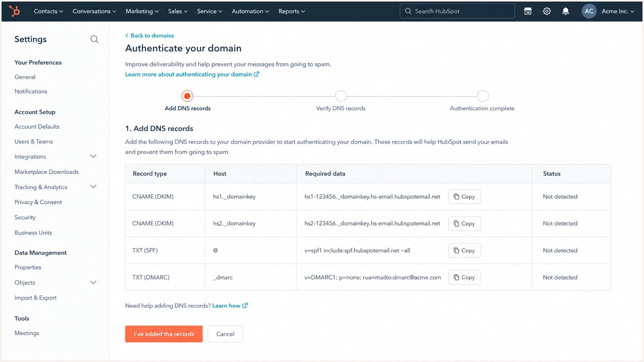Open Integrations settings

tap(30, 157)
